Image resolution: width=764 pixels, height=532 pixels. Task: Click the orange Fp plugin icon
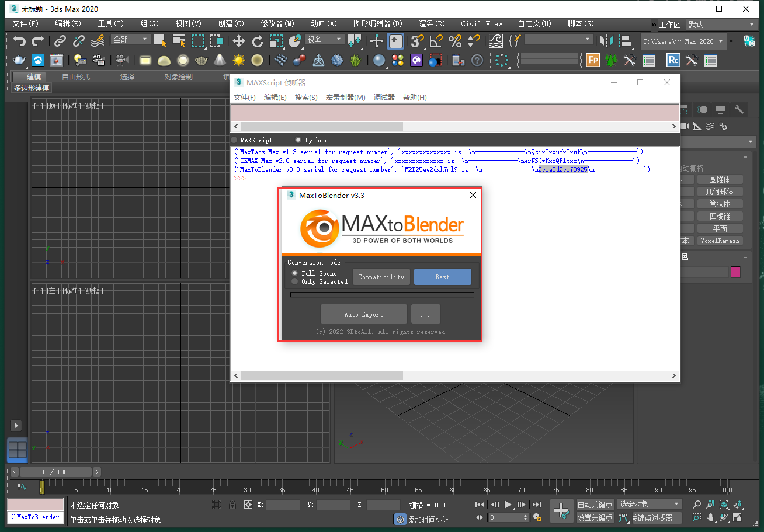[593, 60]
